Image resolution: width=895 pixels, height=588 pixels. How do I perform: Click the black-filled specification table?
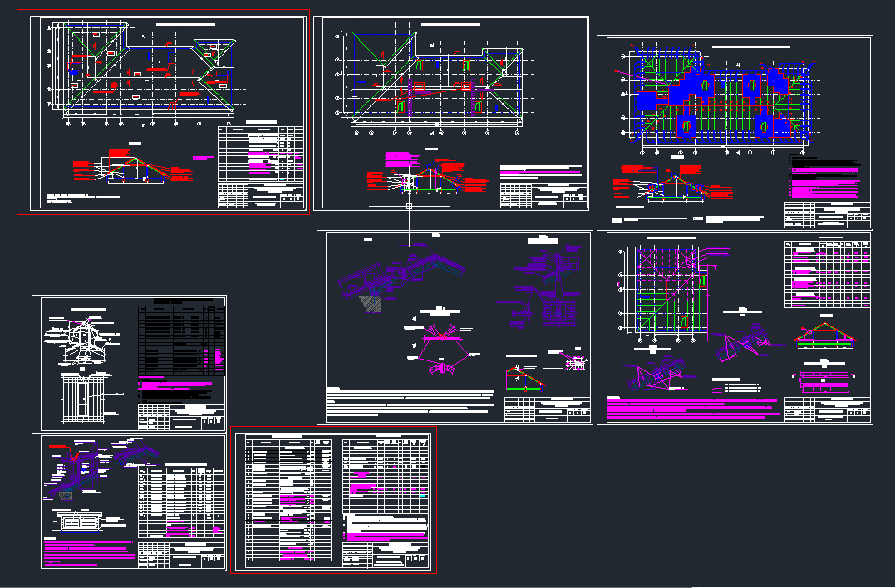click(181, 341)
